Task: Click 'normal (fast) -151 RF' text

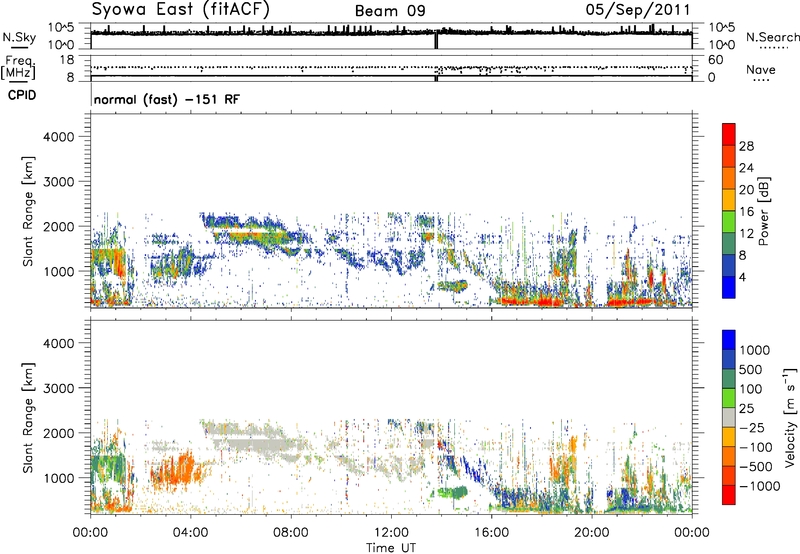Action: [x=166, y=99]
